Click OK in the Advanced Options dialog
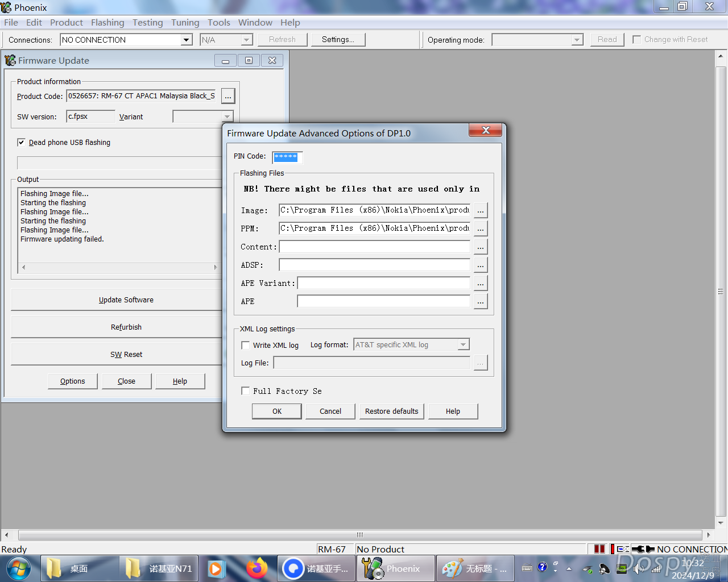The height and width of the screenshot is (582, 728). [x=277, y=411]
